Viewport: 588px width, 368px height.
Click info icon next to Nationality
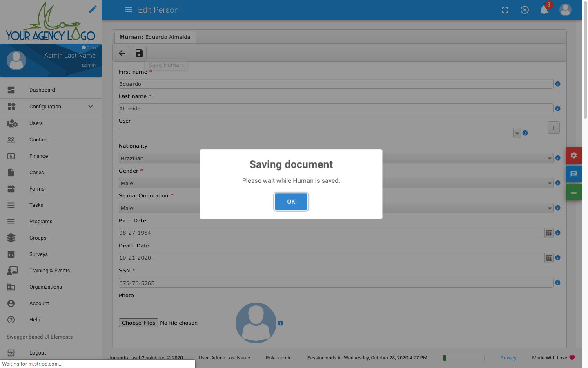pos(558,158)
